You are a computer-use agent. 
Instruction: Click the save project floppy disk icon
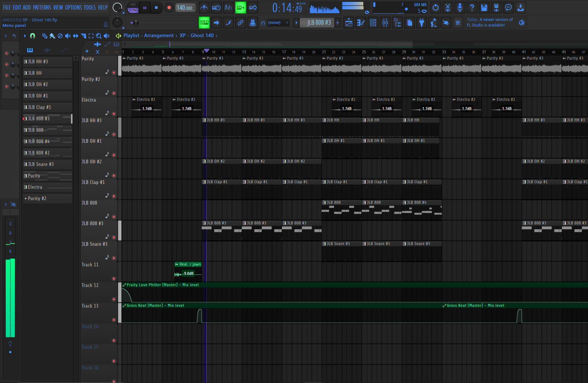point(484,7)
